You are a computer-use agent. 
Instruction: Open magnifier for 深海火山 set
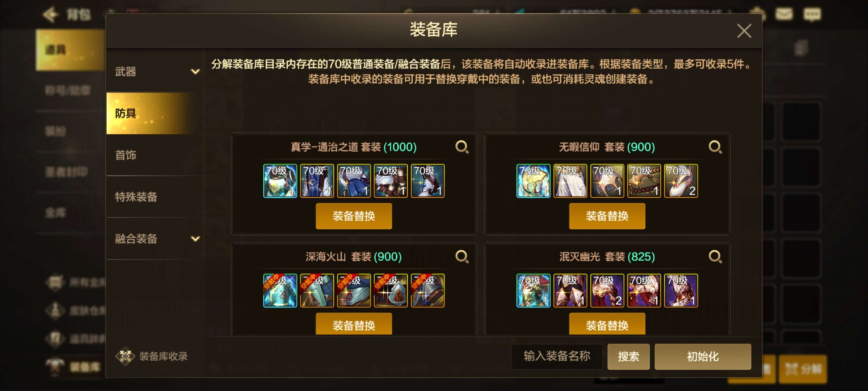462,257
